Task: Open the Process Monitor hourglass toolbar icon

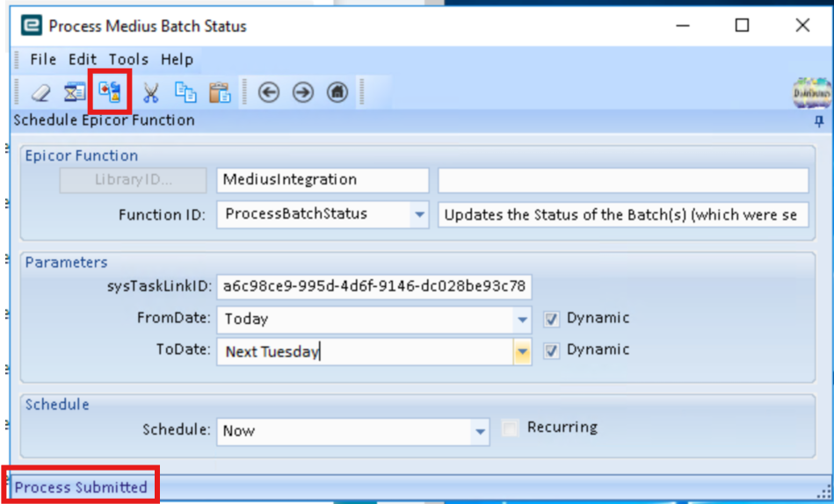Action: (75, 92)
